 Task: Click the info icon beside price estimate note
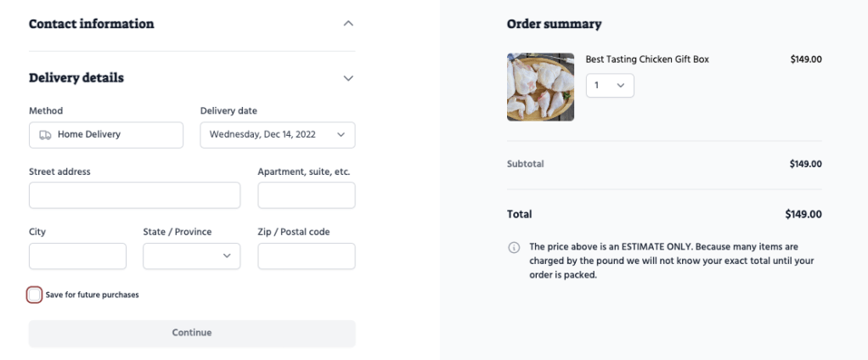pyautogui.click(x=514, y=247)
